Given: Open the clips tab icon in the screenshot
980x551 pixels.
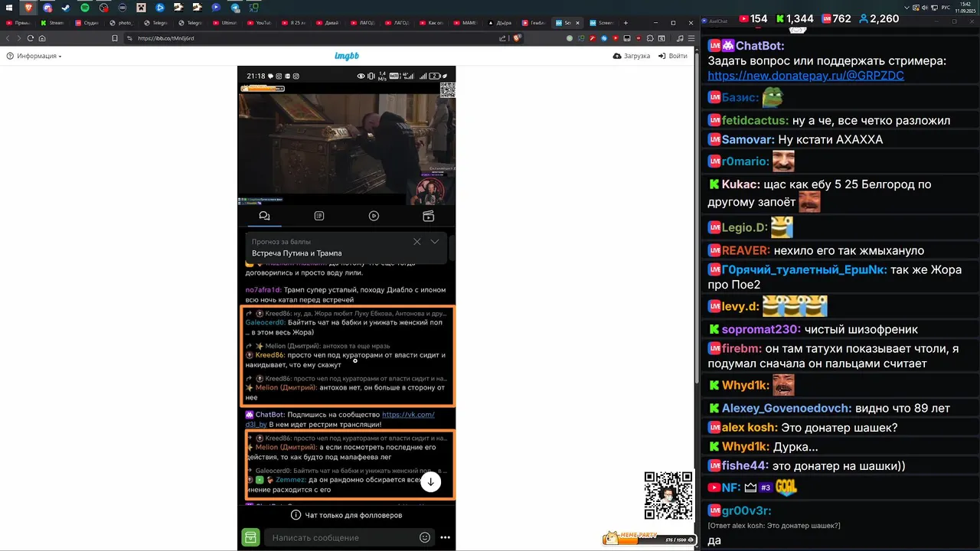Looking at the screenshot, I should [x=429, y=216].
